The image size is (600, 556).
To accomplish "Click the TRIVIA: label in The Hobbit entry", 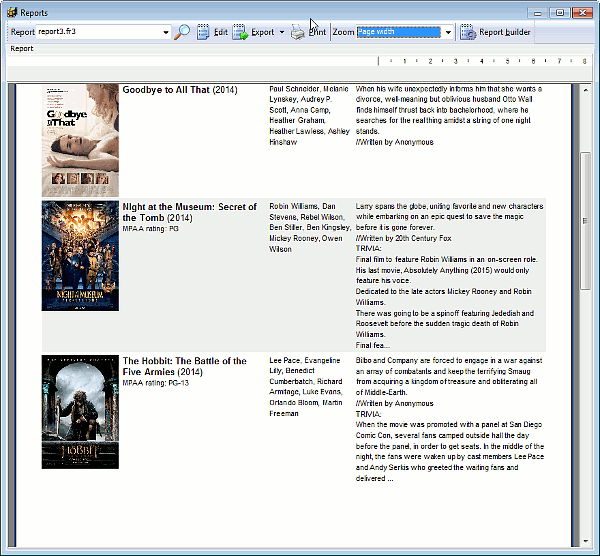I will point(368,414).
